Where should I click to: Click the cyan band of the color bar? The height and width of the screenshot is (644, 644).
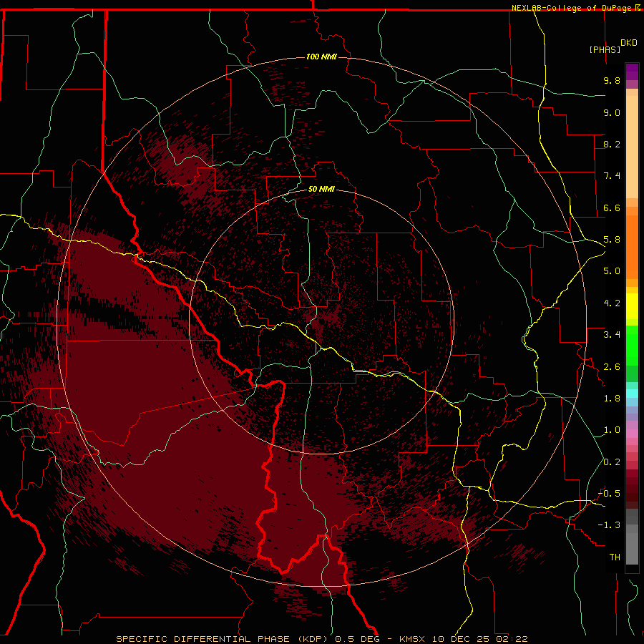(632, 394)
